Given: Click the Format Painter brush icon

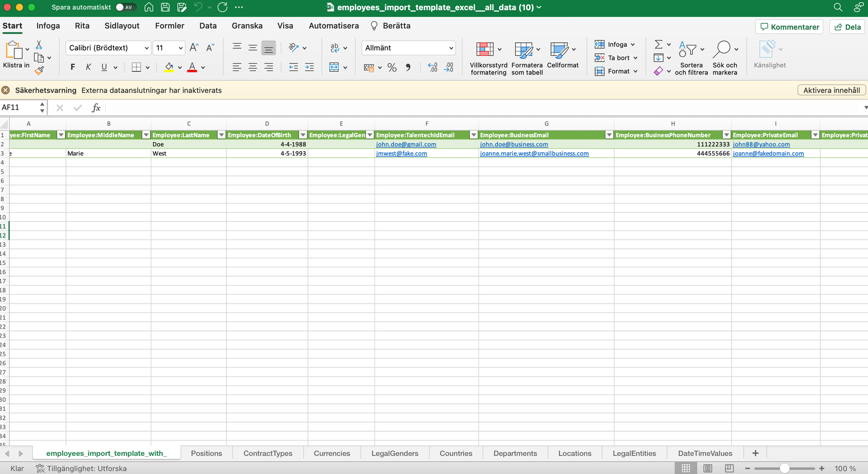Looking at the screenshot, I should pos(39,71).
